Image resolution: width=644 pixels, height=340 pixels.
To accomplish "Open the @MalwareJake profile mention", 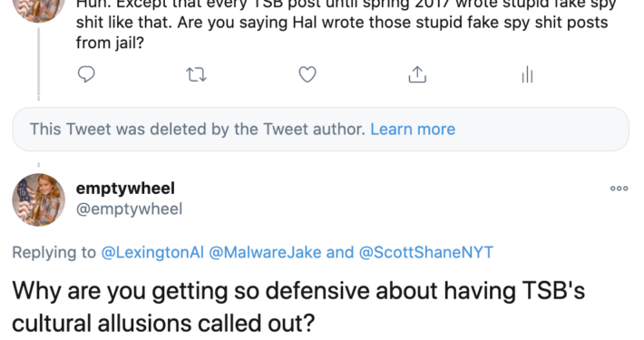I will point(266,252).
